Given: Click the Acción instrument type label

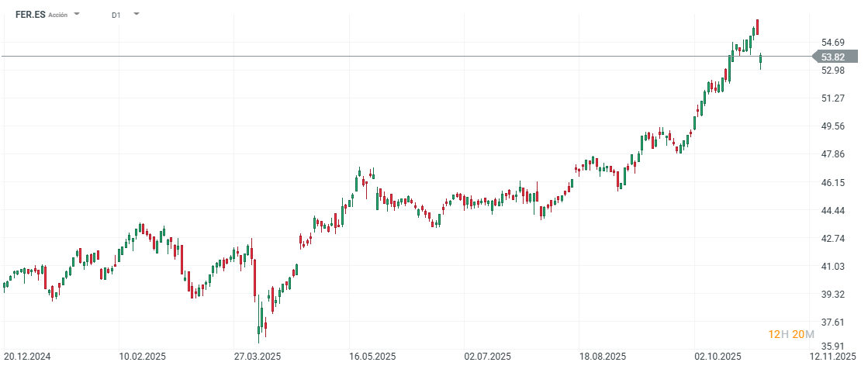Looking at the screenshot, I should point(58,15).
